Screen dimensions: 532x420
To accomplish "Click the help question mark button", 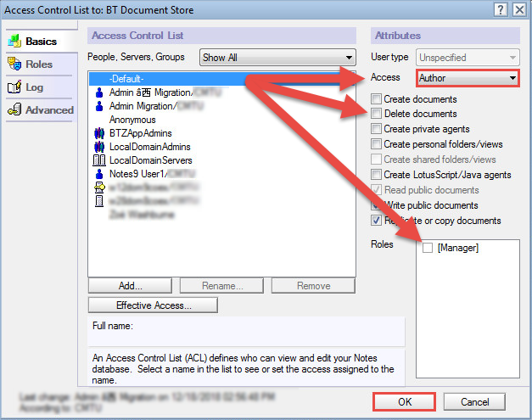I will pyautogui.click(x=501, y=9).
